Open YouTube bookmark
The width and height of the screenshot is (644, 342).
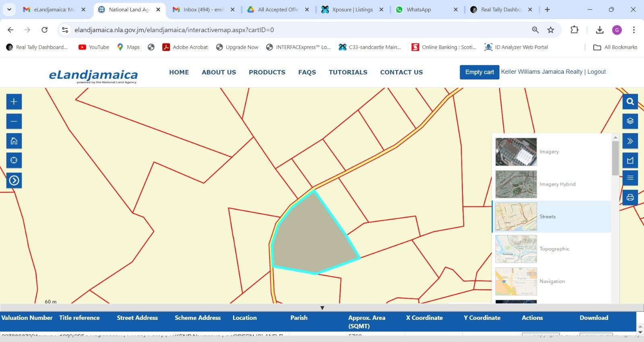(x=94, y=47)
